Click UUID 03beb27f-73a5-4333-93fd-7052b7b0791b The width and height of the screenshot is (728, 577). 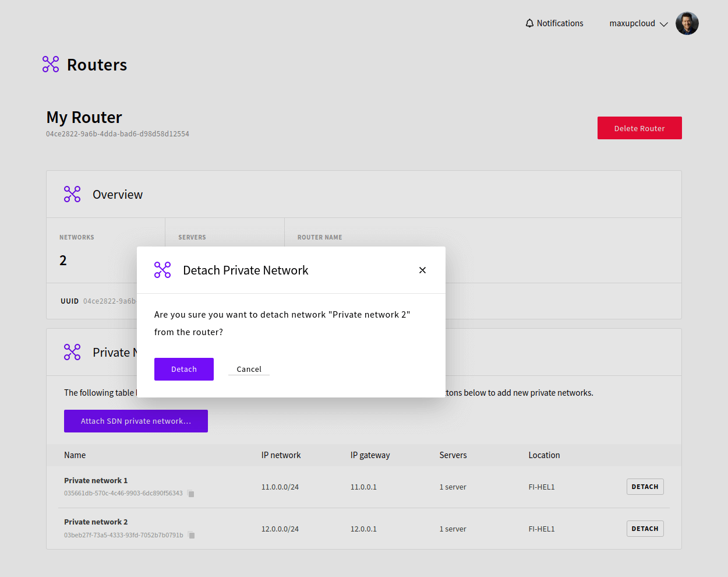(x=123, y=535)
